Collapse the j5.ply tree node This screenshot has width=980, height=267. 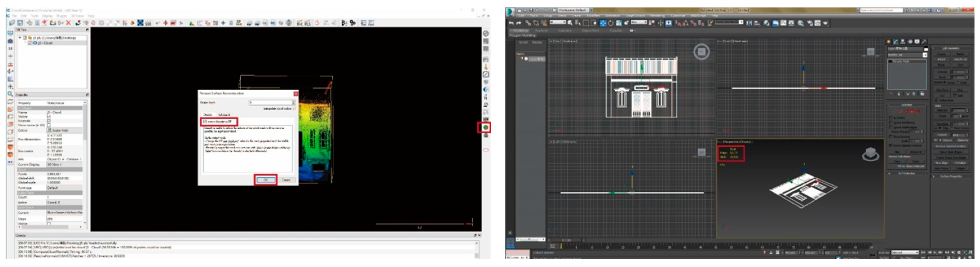[20, 38]
